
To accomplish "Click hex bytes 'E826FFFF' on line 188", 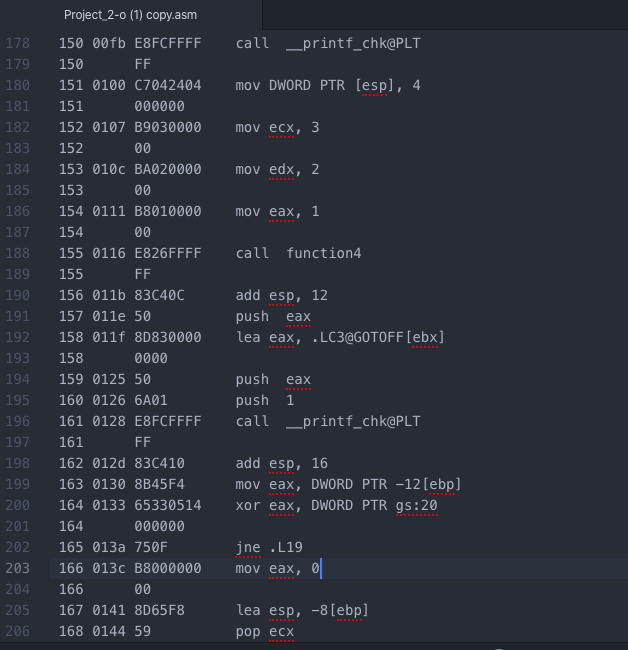I will click(x=168, y=253).
